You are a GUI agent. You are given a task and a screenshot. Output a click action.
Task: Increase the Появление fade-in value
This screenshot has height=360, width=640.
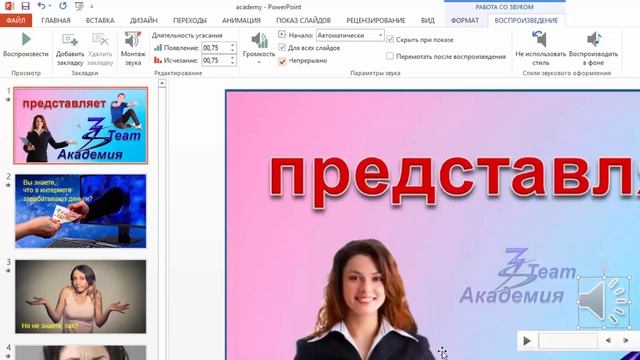(x=233, y=45)
